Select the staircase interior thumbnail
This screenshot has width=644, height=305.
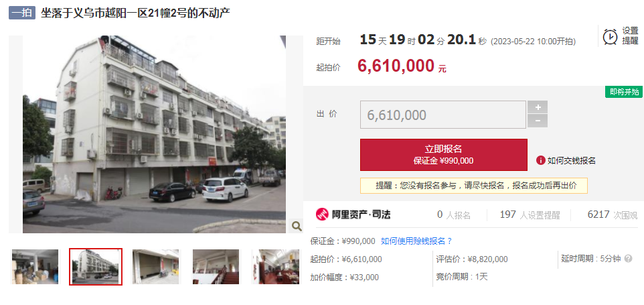pos(216,267)
